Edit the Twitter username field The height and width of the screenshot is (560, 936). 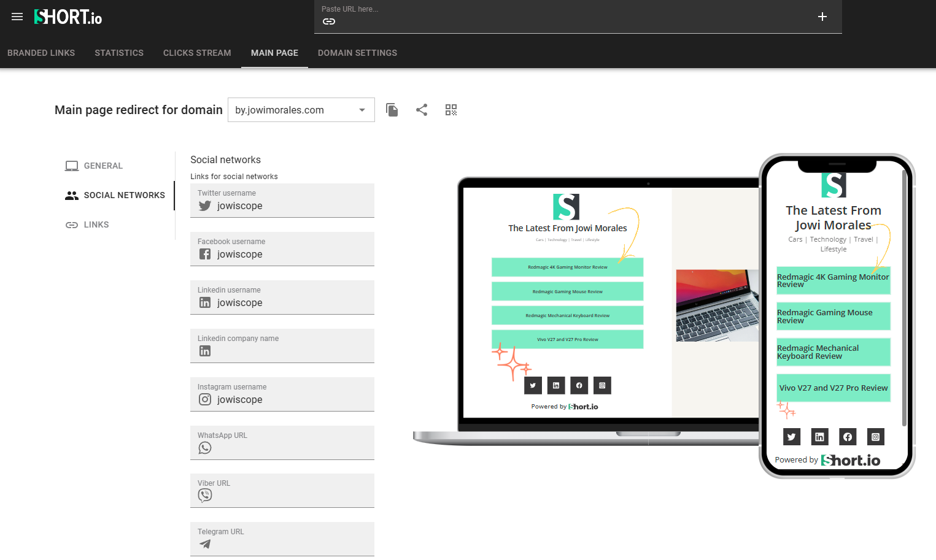(282, 201)
